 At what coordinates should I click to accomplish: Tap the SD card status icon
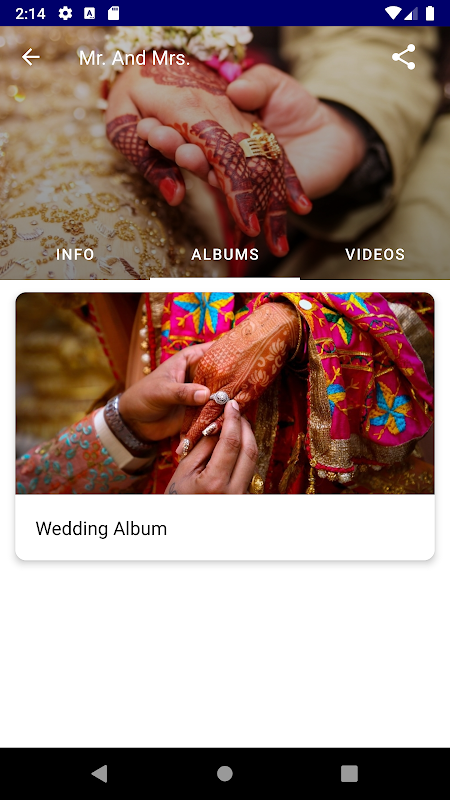click(113, 13)
